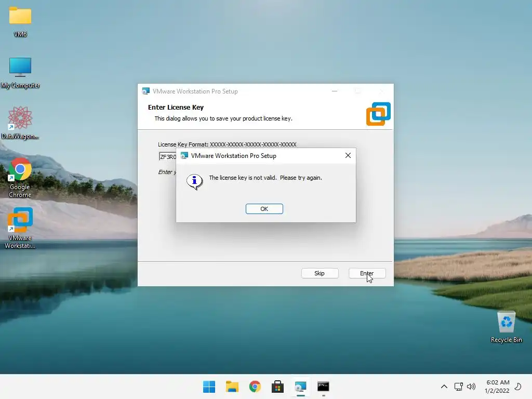
Task: Click the VMware logo in setup header
Action: (378, 114)
